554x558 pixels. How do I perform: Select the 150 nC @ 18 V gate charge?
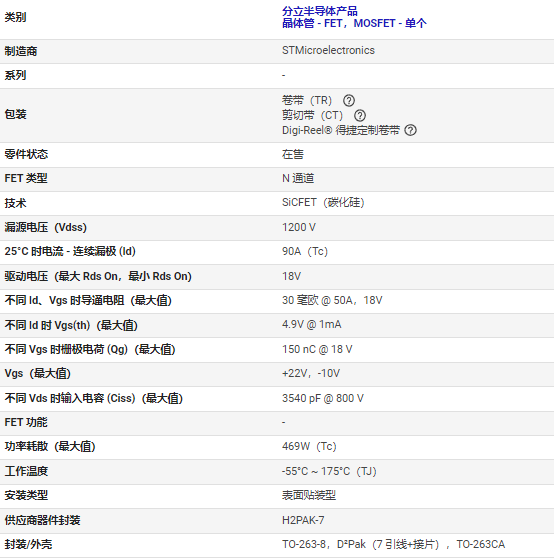pos(317,349)
